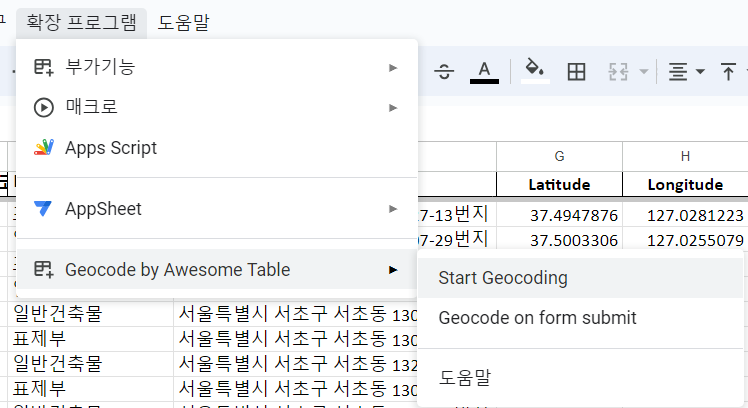The image size is (748, 408).
Task: Launch Apps Script
Action: pyautogui.click(x=217, y=148)
